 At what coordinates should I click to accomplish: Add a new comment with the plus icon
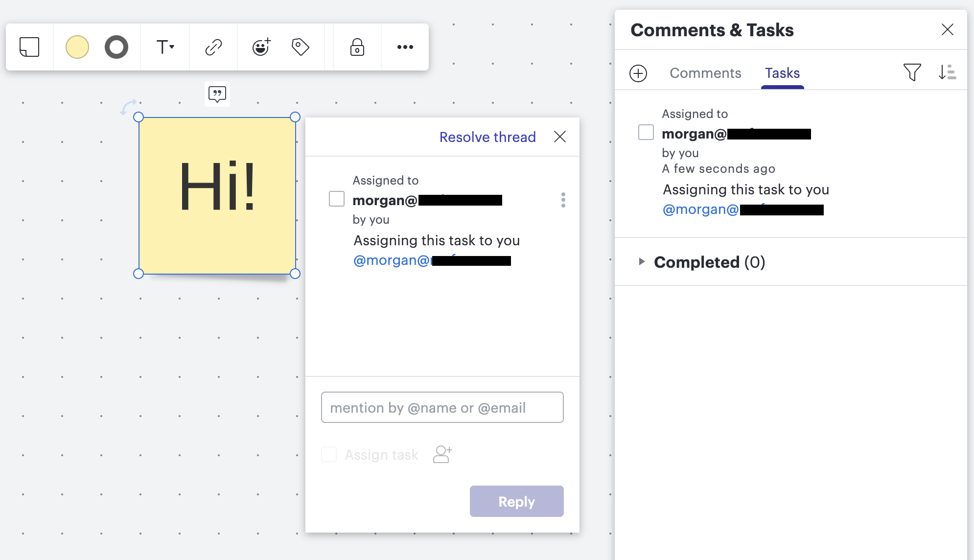point(638,73)
